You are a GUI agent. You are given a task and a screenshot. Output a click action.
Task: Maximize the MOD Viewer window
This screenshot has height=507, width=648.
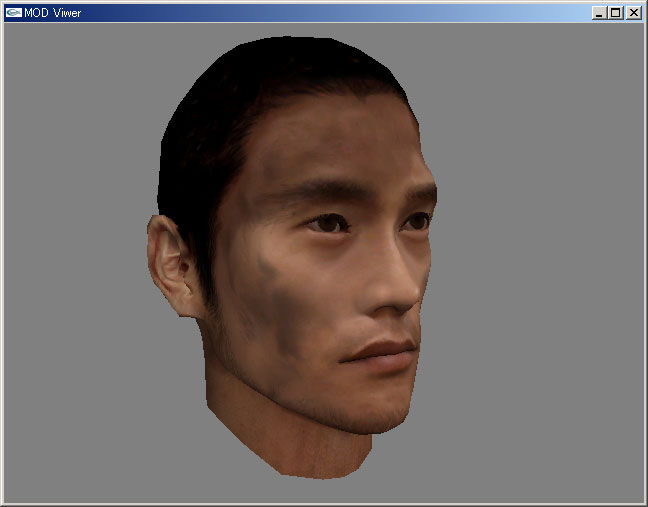pos(615,13)
